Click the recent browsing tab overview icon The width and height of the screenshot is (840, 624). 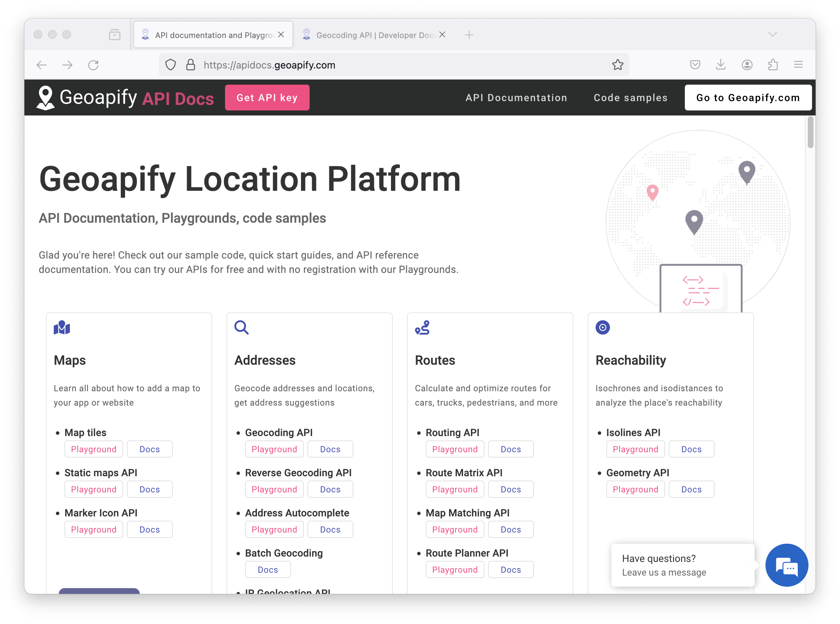114,35
